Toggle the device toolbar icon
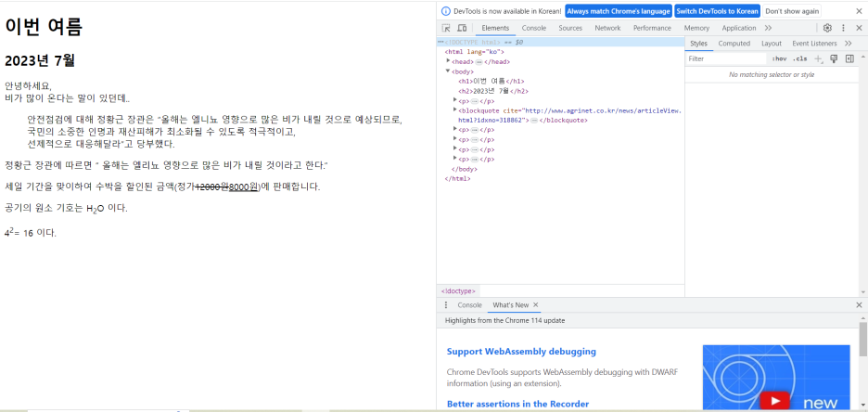Screen dimensions: 868x412 [462, 28]
